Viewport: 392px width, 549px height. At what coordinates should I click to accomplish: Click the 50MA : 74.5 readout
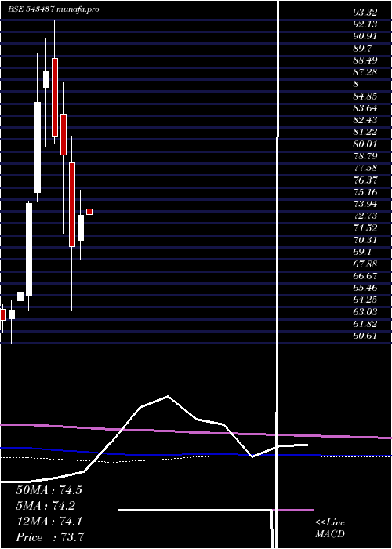pos(49,489)
